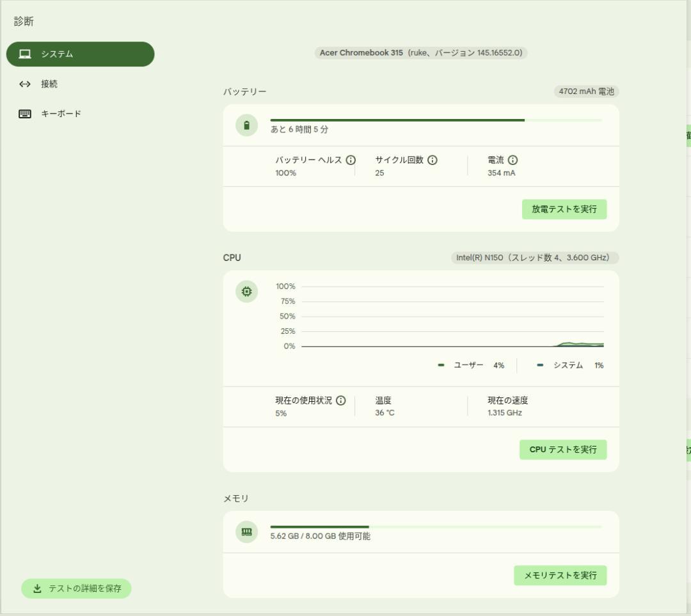This screenshot has width=691, height=616.
Task: Switch to the 接続 section
Action: (x=49, y=84)
